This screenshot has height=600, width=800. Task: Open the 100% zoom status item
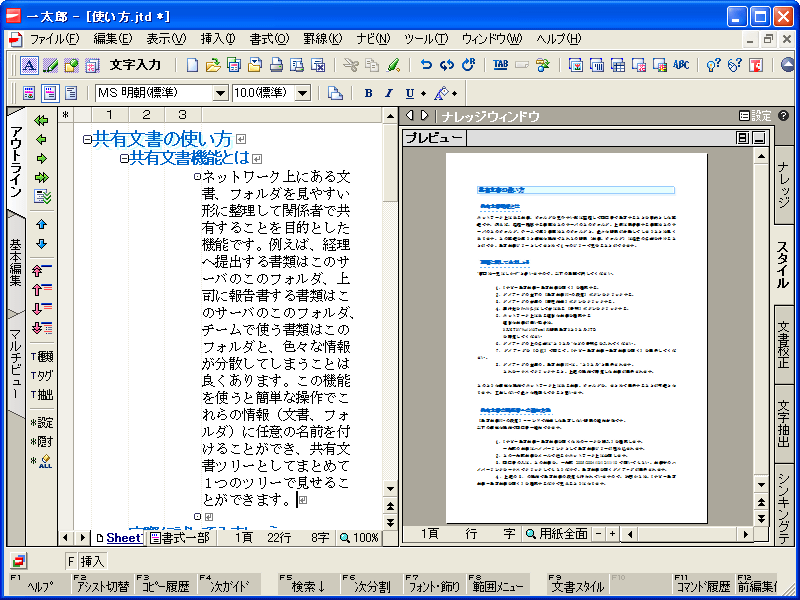(360, 537)
